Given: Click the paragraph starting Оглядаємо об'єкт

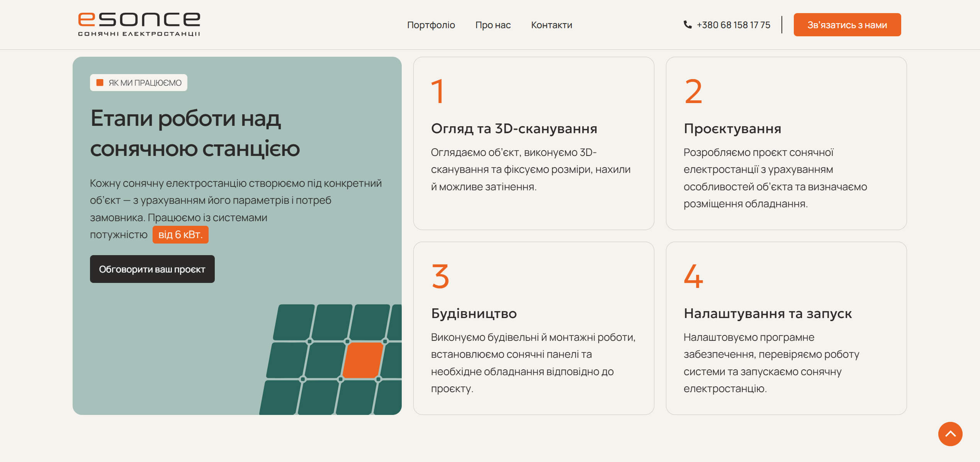Looking at the screenshot, I should click(x=531, y=169).
